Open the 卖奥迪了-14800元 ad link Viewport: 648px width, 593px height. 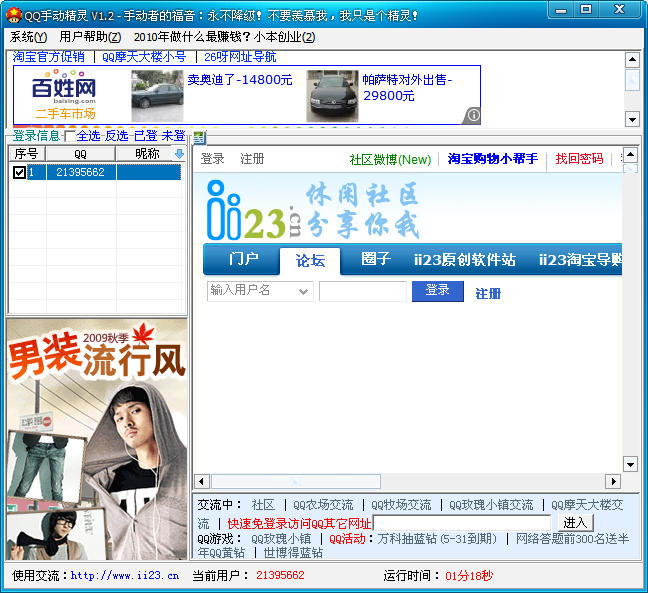click(x=240, y=79)
